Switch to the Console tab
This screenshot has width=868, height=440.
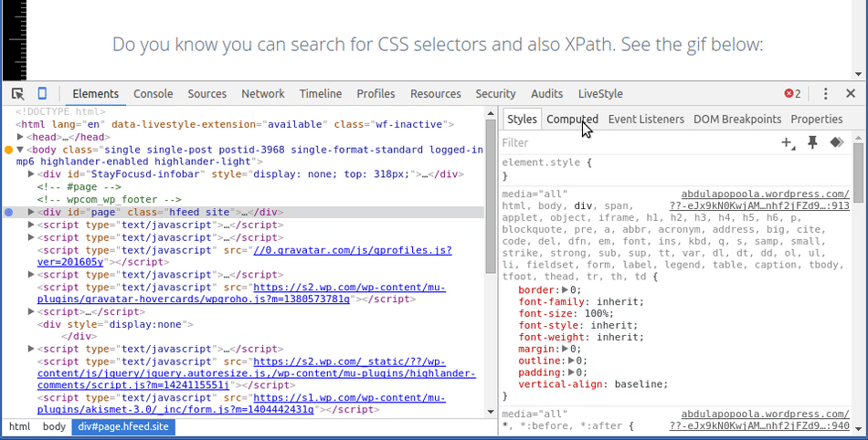point(153,94)
